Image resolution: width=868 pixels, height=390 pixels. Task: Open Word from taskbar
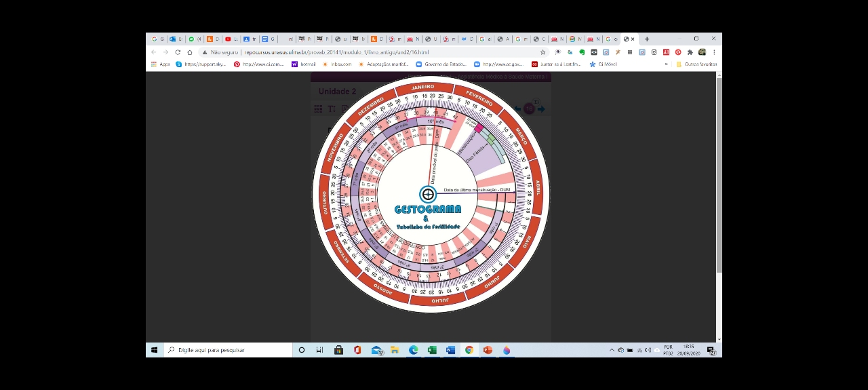(450, 350)
